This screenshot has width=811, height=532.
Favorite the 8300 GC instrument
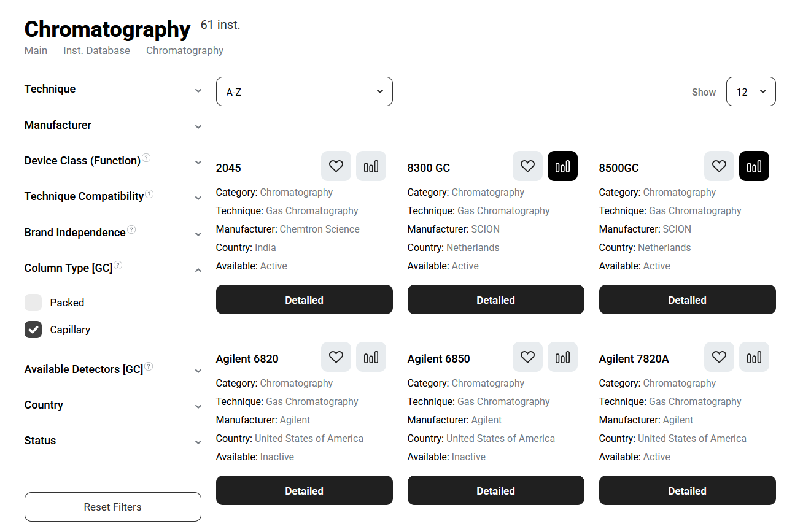[x=527, y=166]
